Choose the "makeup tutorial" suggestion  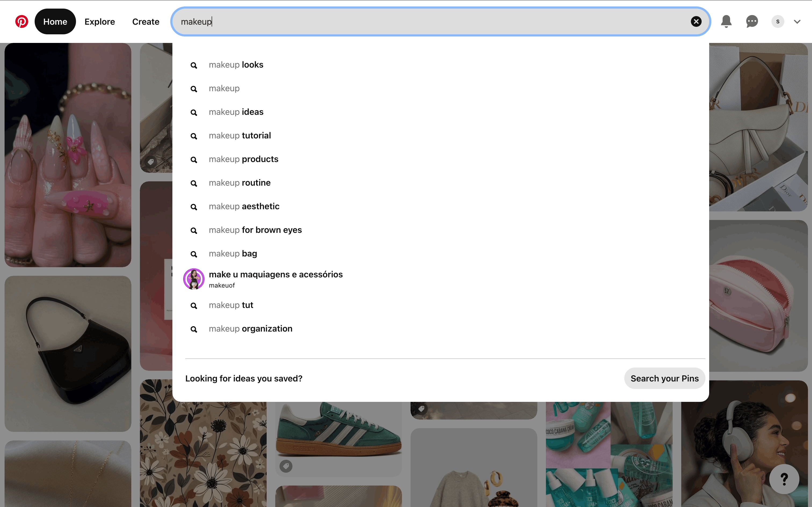240,135
